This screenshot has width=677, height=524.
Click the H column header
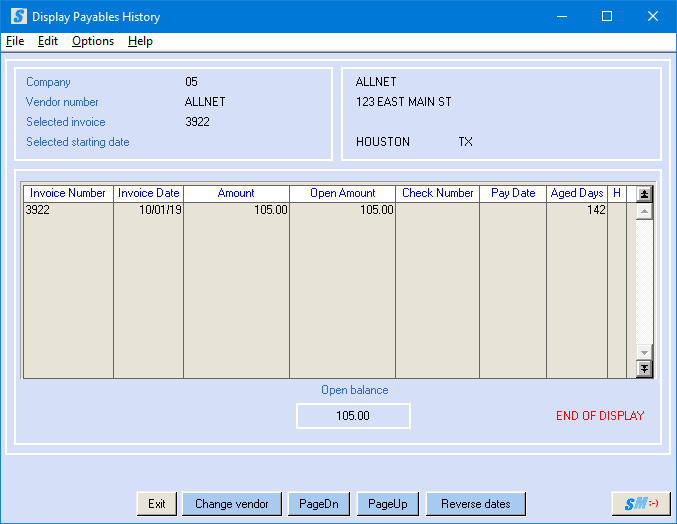[x=617, y=193]
